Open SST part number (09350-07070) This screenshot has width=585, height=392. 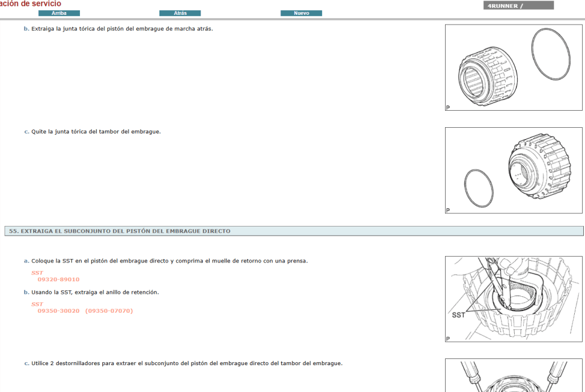click(x=109, y=311)
